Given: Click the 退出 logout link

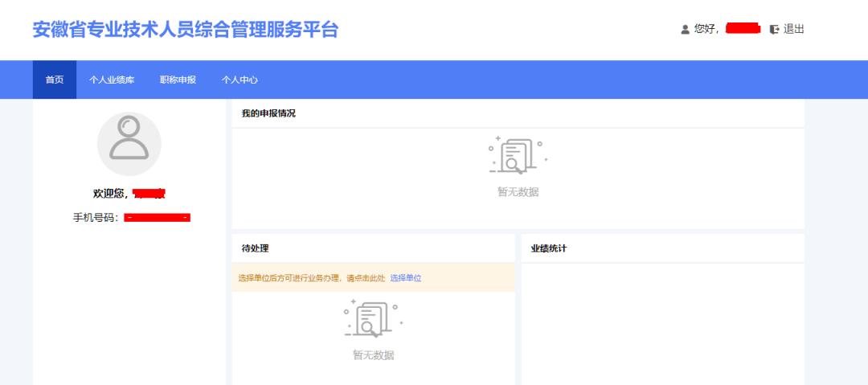Looking at the screenshot, I should [794, 30].
